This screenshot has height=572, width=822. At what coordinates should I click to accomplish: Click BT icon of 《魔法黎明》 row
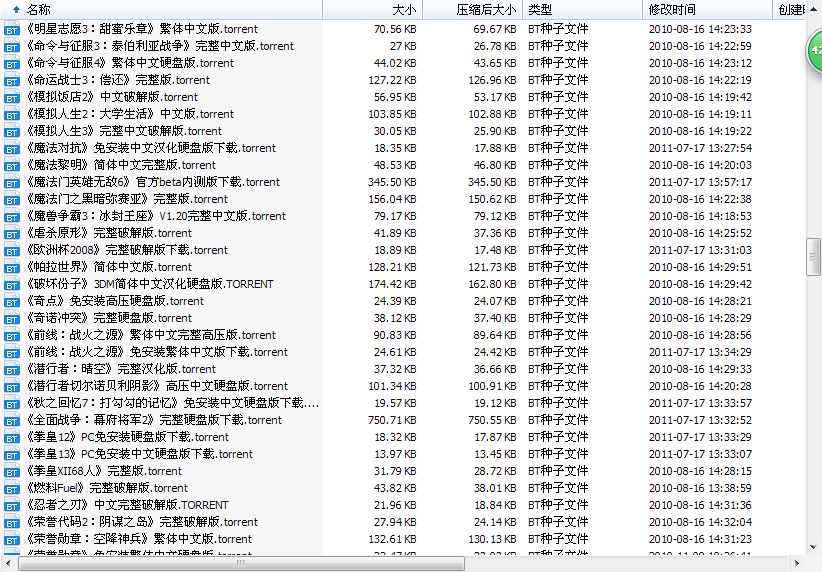(x=12, y=165)
